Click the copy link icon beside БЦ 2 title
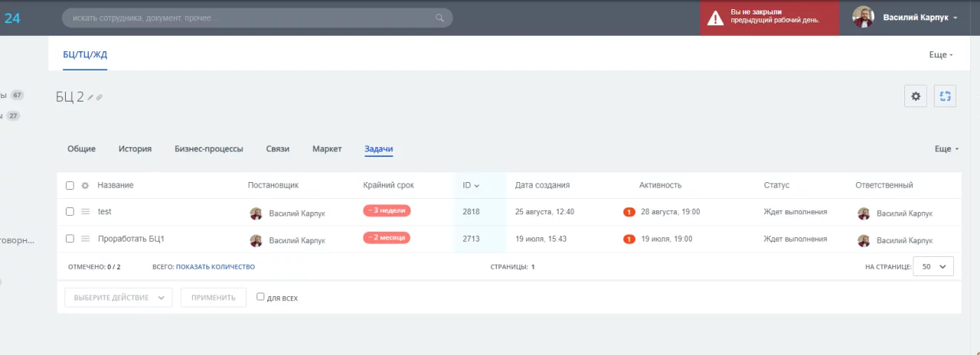 [99, 97]
